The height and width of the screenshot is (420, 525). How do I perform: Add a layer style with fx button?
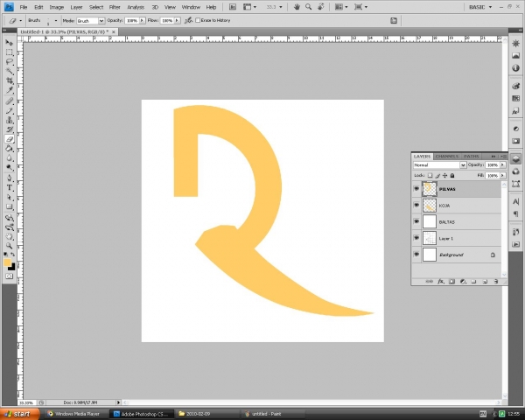point(441,282)
